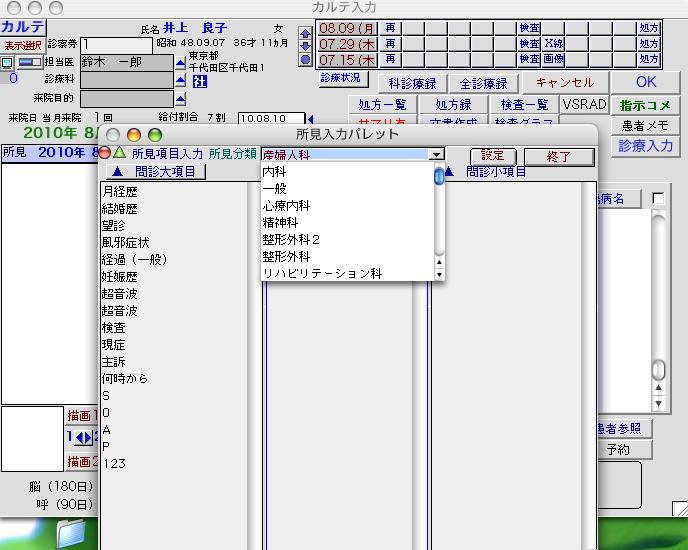Click the left arrow next to 描画1
The image size is (688, 550).
(x=79, y=437)
